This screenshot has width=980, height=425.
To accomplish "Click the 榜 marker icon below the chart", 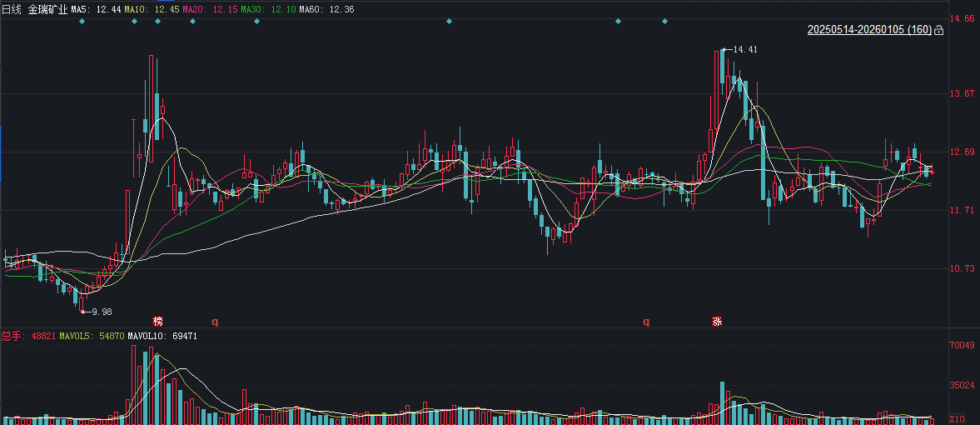I will pyautogui.click(x=157, y=321).
